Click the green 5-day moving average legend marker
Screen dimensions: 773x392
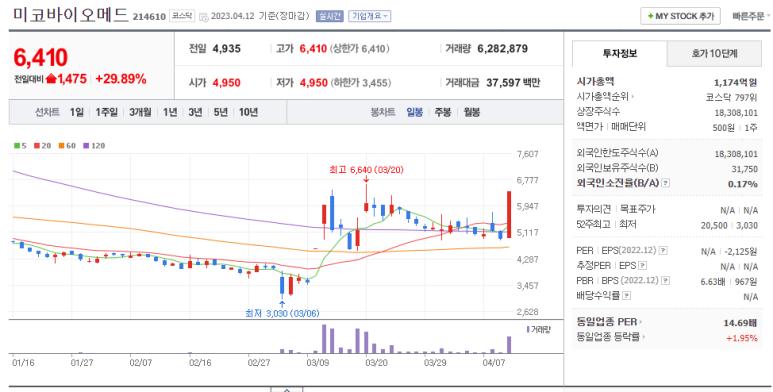[17, 145]
